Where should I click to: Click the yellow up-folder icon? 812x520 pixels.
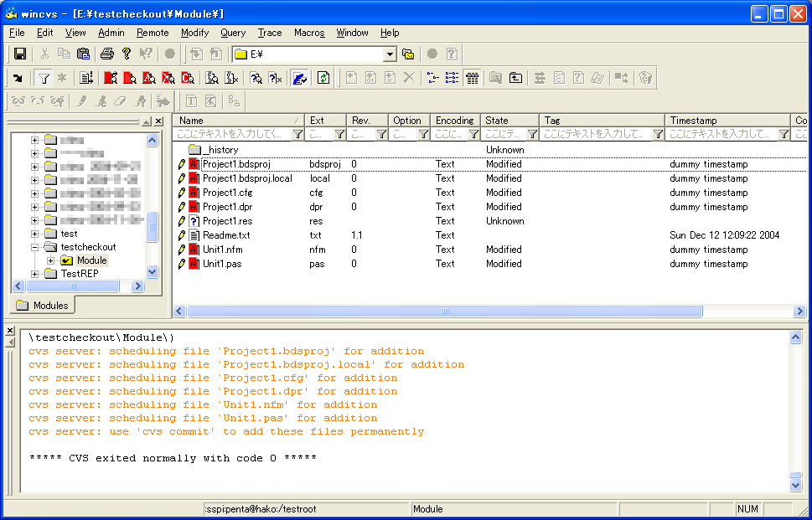[515, 78]
